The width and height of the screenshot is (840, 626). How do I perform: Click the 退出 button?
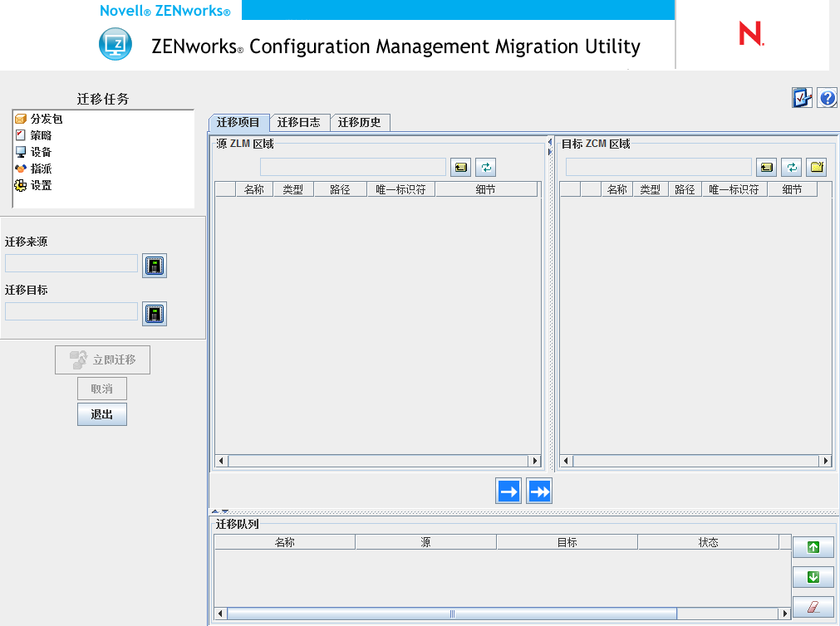102,414
